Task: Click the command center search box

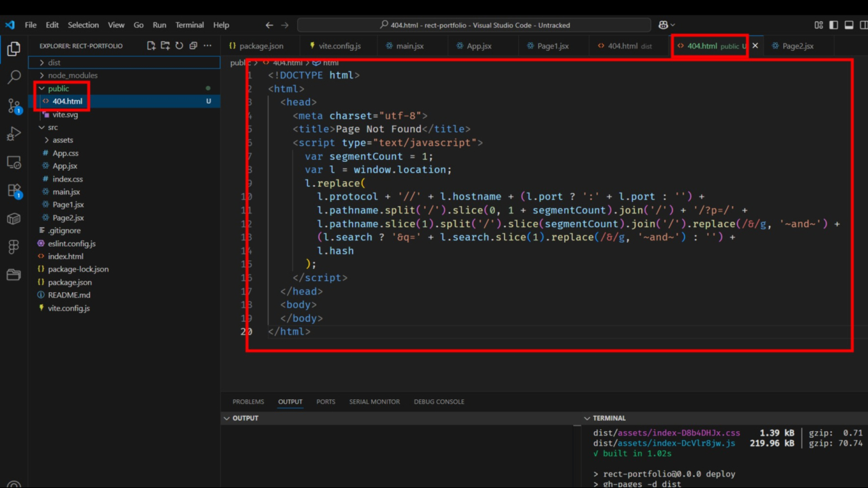Action: pyautogui.click(x=474, y=25)
